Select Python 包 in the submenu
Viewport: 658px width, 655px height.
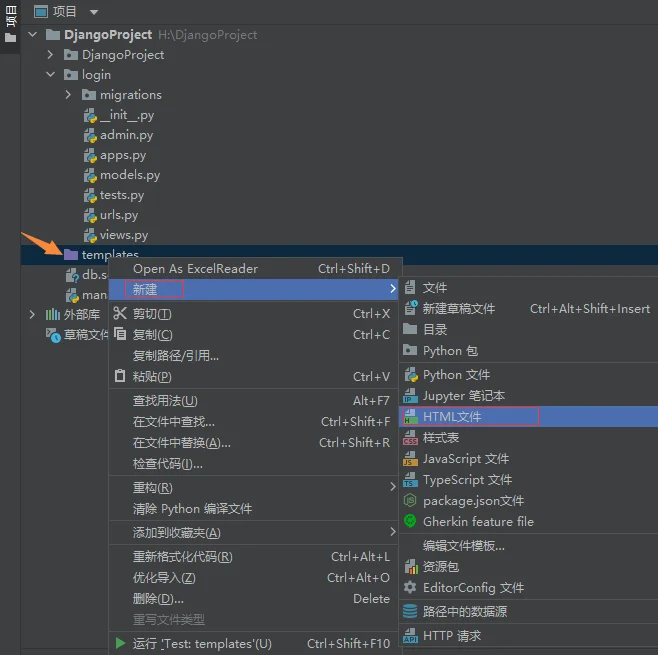(x=529, y=350)
